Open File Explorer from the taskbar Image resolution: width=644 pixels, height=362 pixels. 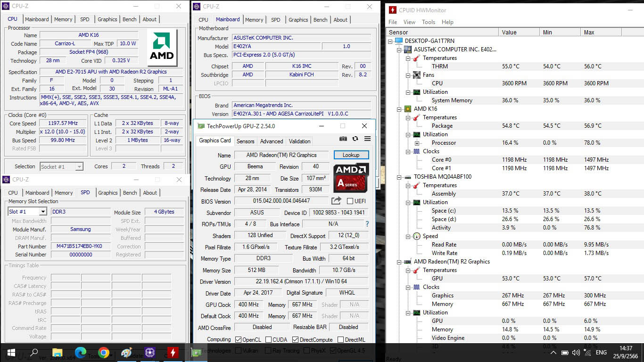[57, 353]
